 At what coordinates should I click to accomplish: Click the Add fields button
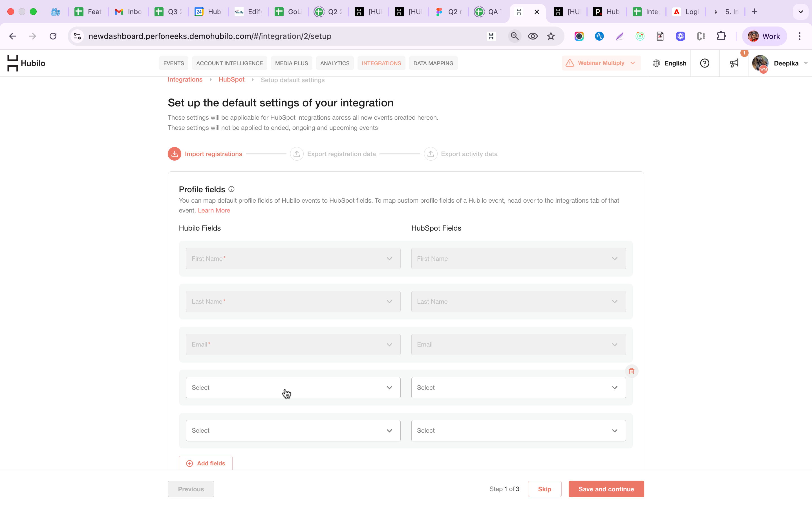tap(206, 463)
